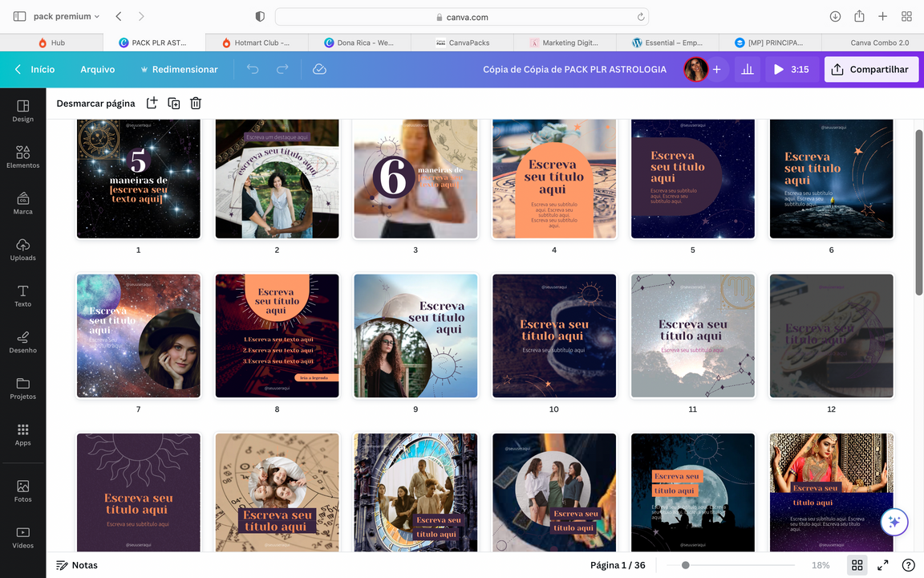Viewport: 924px width, 578px height.
Task: Adjust the zoom slider handle
Action: (x=685, y=565)
